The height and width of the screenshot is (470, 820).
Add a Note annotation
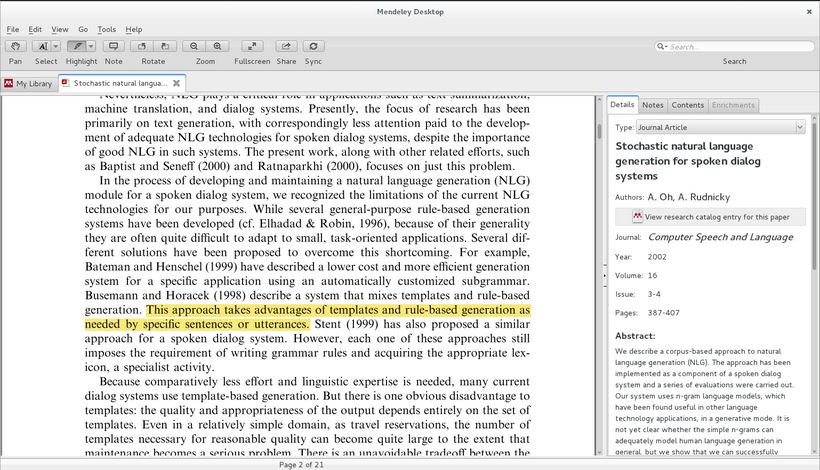coord(113,46)
